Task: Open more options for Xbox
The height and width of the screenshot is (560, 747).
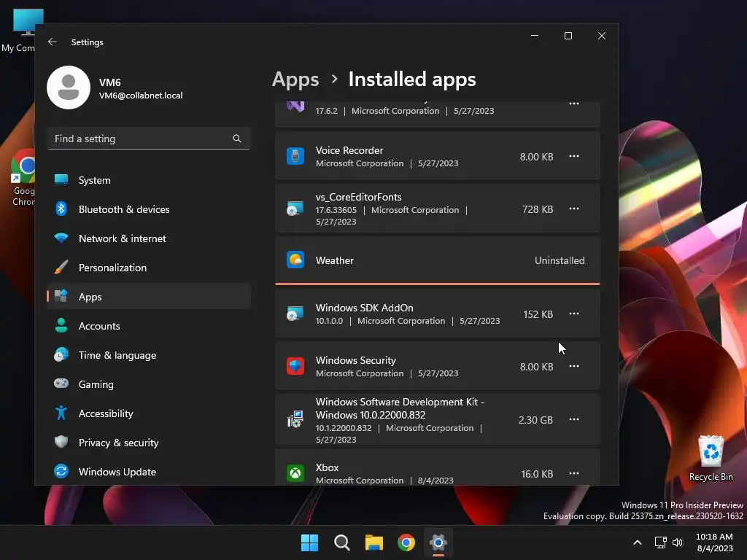Action: 574,473
